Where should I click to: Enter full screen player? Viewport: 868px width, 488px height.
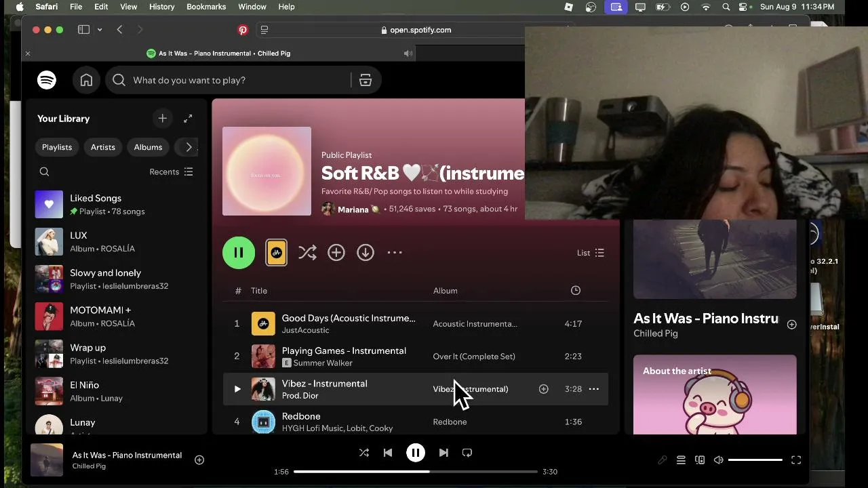coord(796,460)
